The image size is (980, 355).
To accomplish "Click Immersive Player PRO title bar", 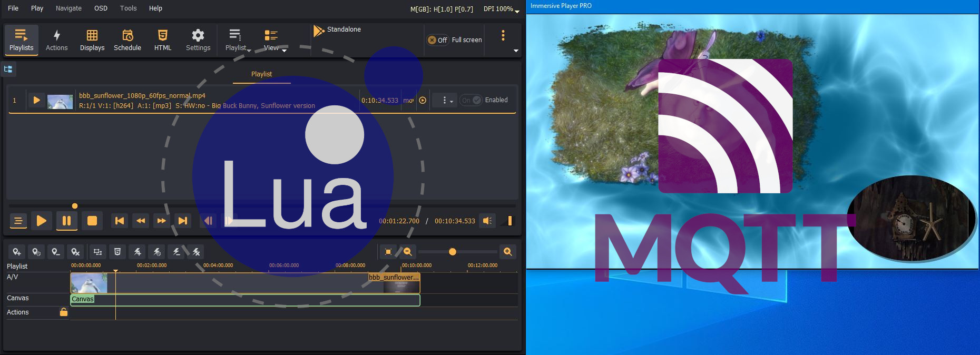I will pos(752,6).
